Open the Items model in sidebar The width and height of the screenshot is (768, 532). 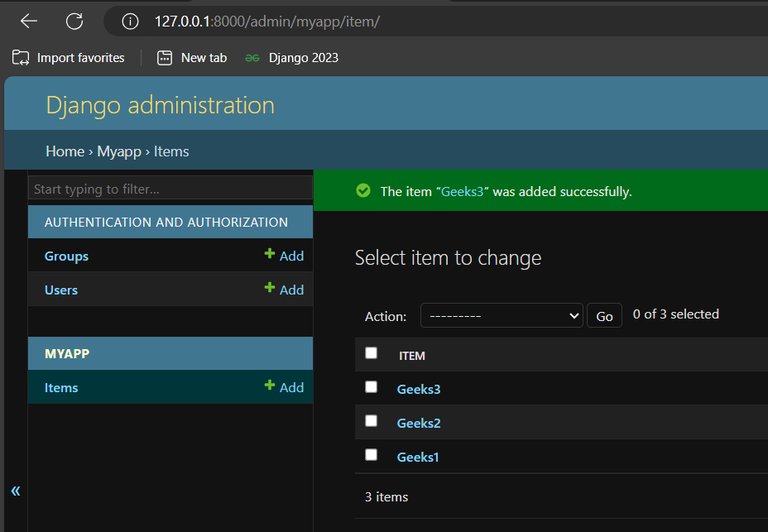(61, 387)
